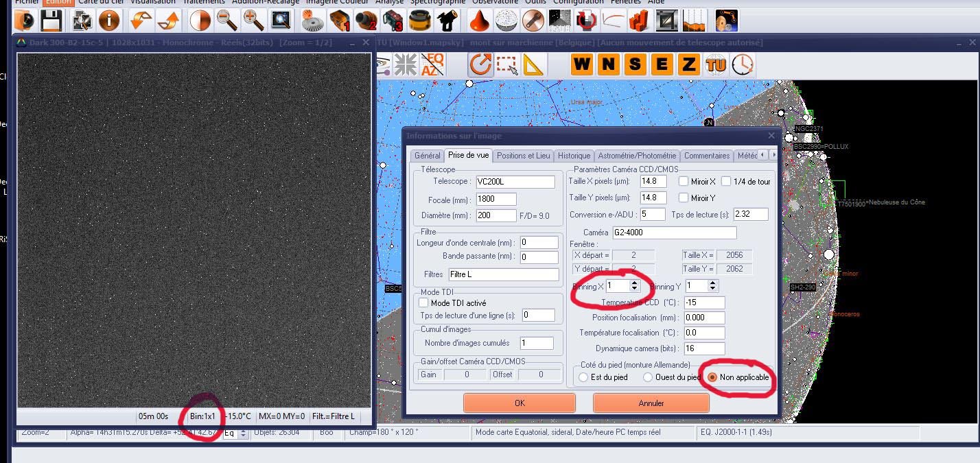Viewport: 980px width, 463px height.
Task: Click the zoom out magnifier icon
Action: pos(226,21)
